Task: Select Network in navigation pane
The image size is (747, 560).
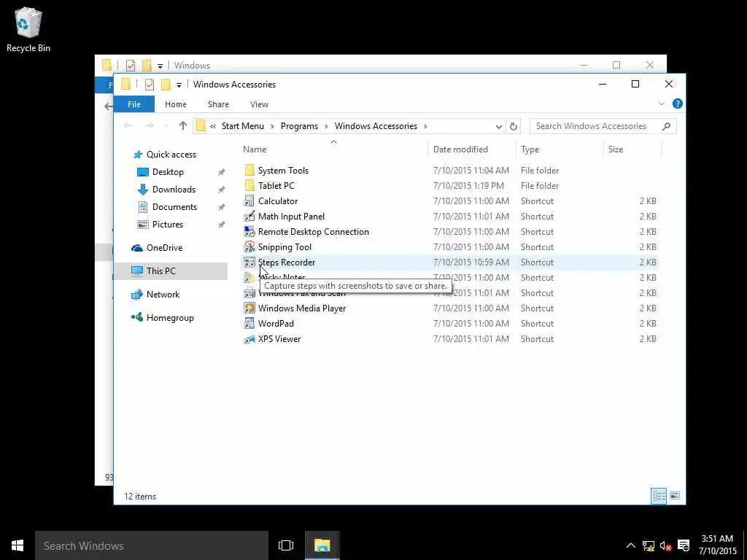Action: pyautogui.click(x=163, y=295)
